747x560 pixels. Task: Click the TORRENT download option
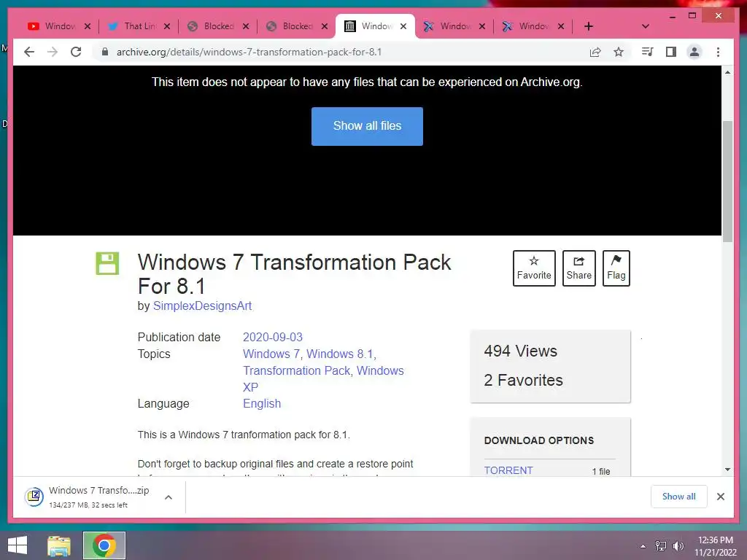[508, 470]
